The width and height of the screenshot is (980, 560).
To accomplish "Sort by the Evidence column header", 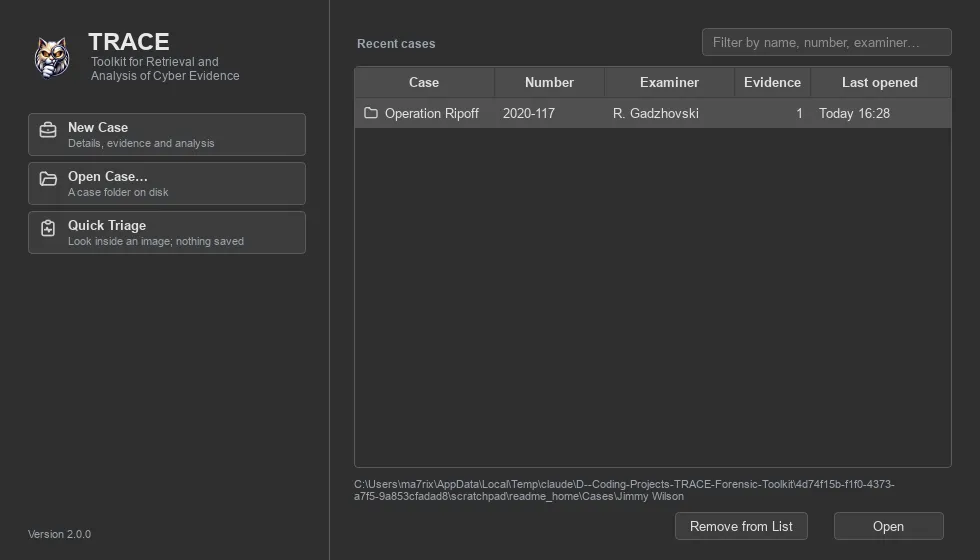I will coord(772,82).
